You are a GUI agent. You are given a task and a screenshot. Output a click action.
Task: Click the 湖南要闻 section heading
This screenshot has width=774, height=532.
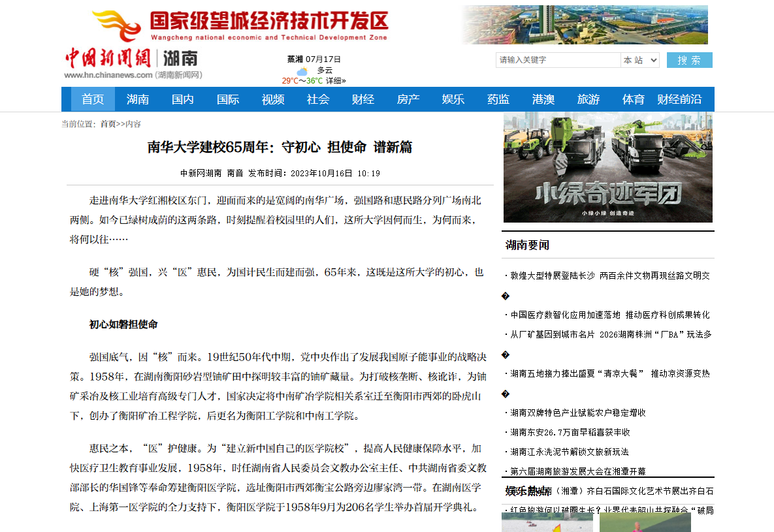pos(527,245)
